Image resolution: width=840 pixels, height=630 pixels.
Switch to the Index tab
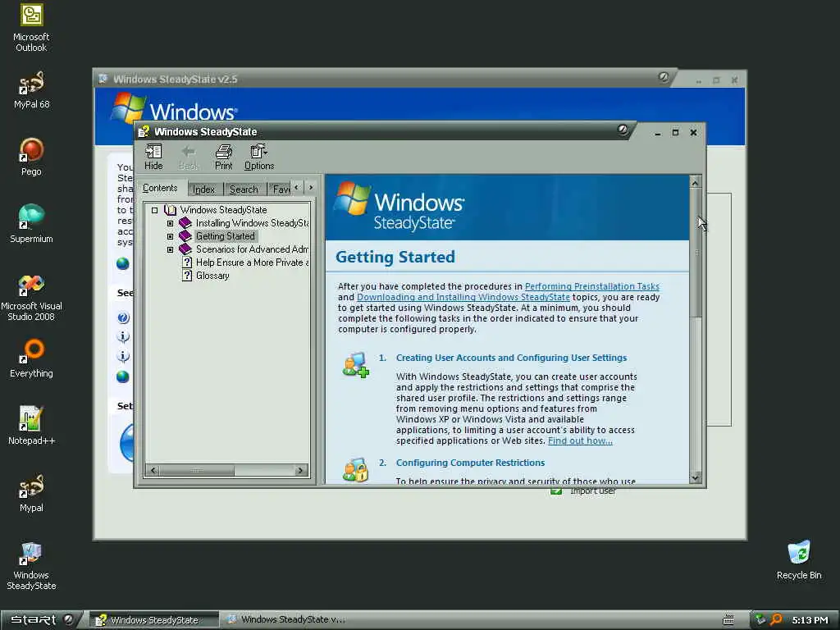coord(204,189)
